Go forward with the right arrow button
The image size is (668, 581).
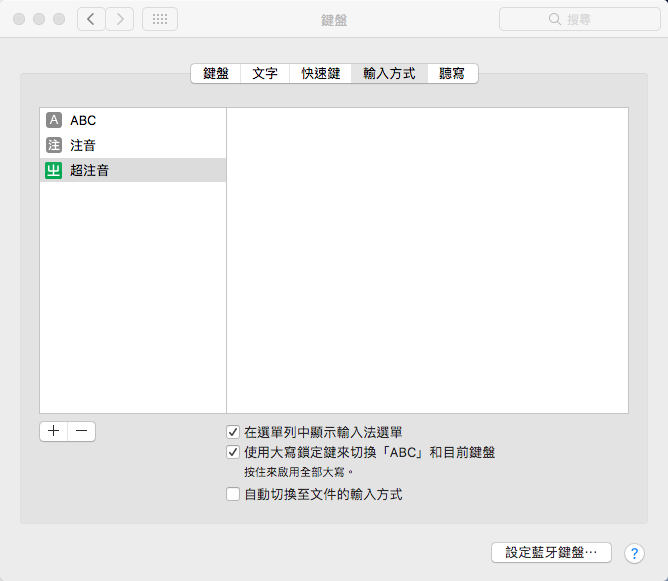click(120, 19)
